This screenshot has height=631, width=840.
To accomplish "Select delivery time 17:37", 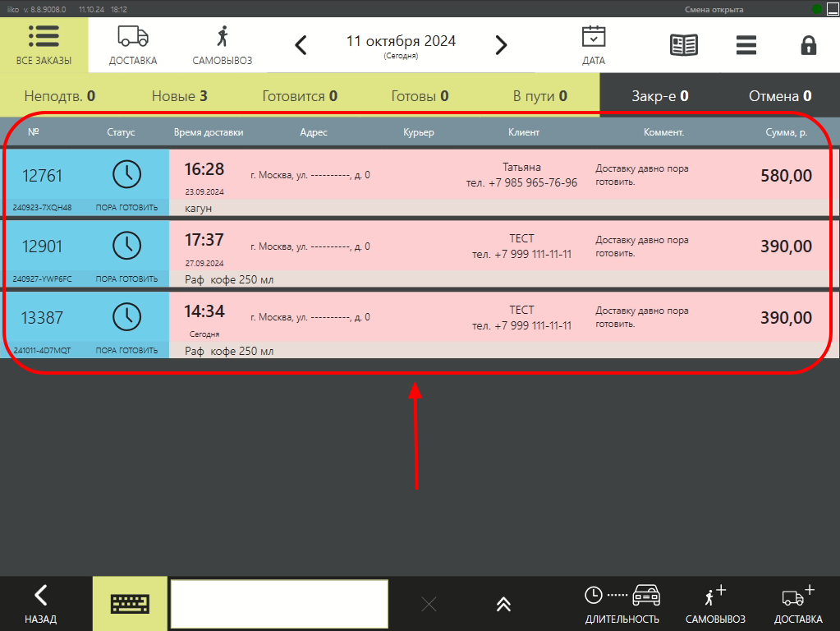I will (x=204, y=240).
